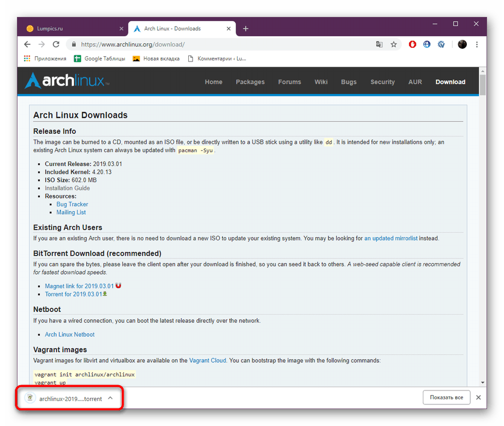Viewport: 504px width, 426px height.
Task: Click the blue gear-shaped extension icon
Action: (441, 45)
